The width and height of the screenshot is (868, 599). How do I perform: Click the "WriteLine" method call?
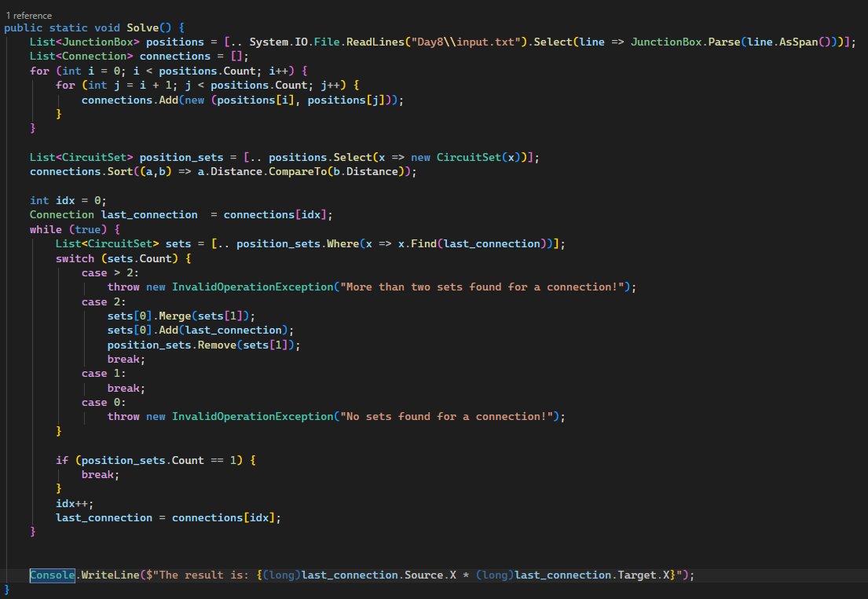(110, 575)
